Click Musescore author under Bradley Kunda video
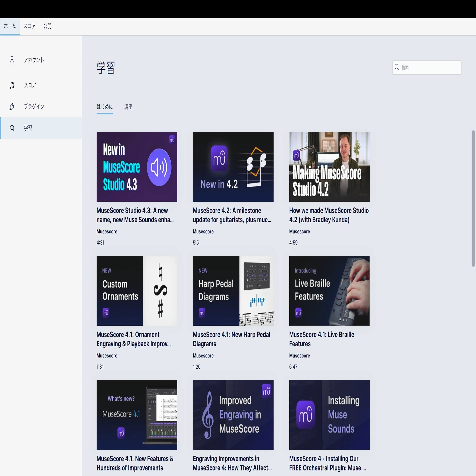 click(300, 232)
